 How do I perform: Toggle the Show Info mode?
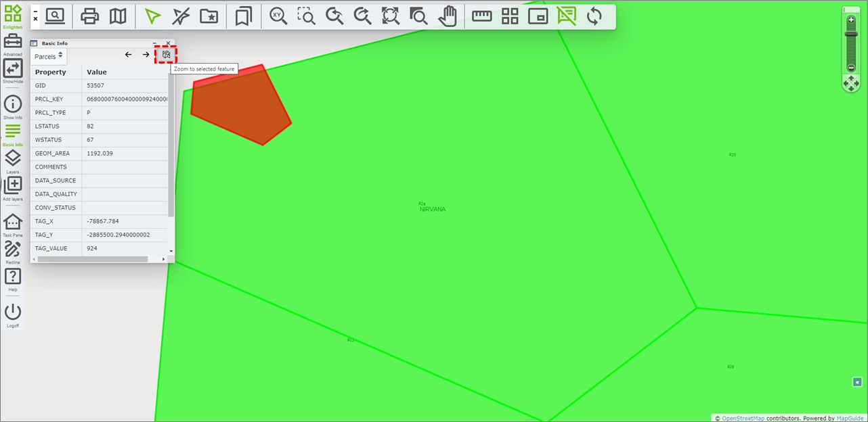pos(13,104)
